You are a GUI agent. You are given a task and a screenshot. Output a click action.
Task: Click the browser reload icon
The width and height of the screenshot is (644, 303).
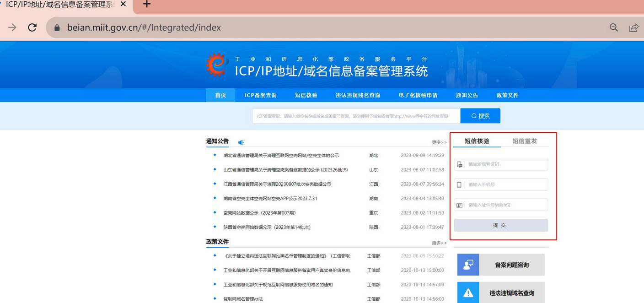tap(32, 27)
